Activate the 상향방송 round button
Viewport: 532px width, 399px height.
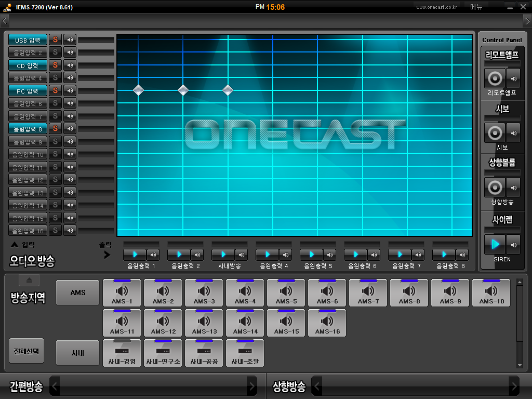click(x=495, y=187)
